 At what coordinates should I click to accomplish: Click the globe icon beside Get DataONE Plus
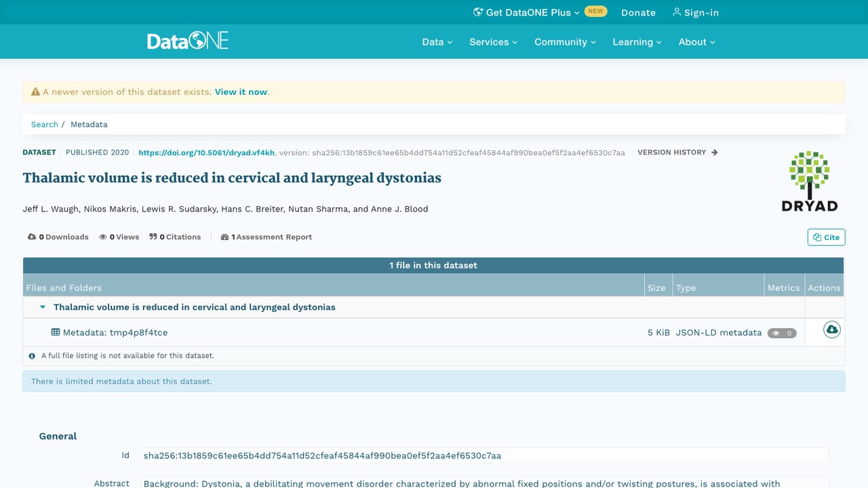[x=478, y=12]
